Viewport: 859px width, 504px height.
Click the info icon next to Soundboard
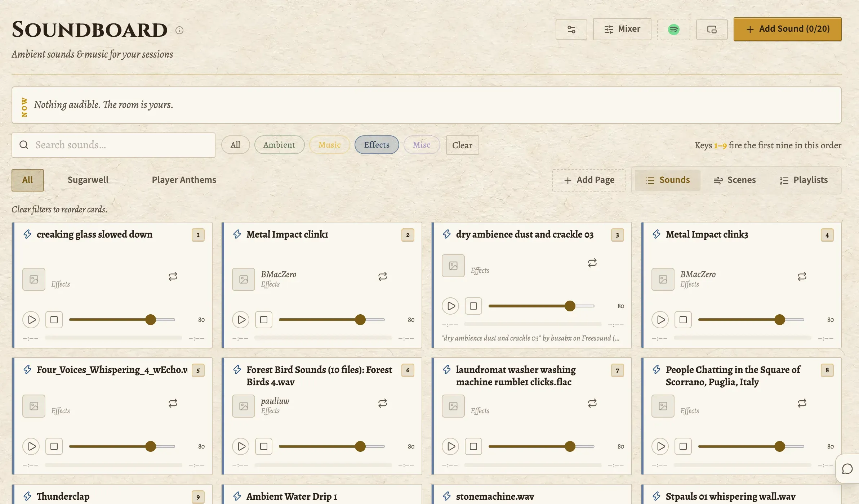point(179,30)
